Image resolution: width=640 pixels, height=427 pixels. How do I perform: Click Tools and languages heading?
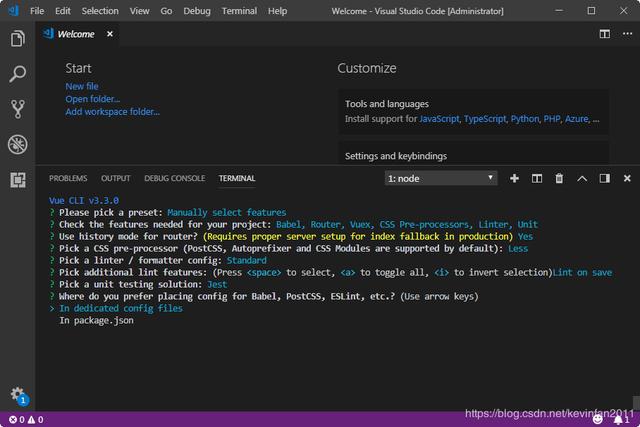click(x=387, y=104)
